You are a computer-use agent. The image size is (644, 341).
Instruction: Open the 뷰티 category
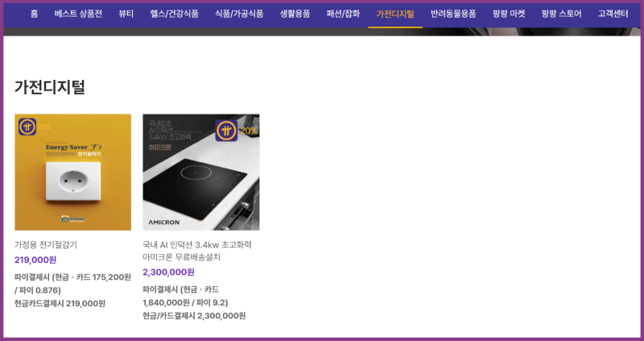[x=126, y=14]
